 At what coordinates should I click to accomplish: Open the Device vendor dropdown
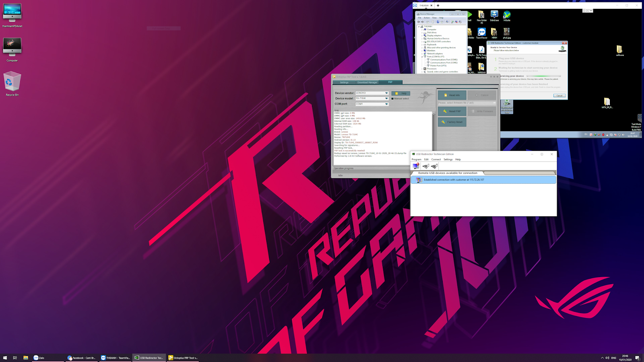386,93
